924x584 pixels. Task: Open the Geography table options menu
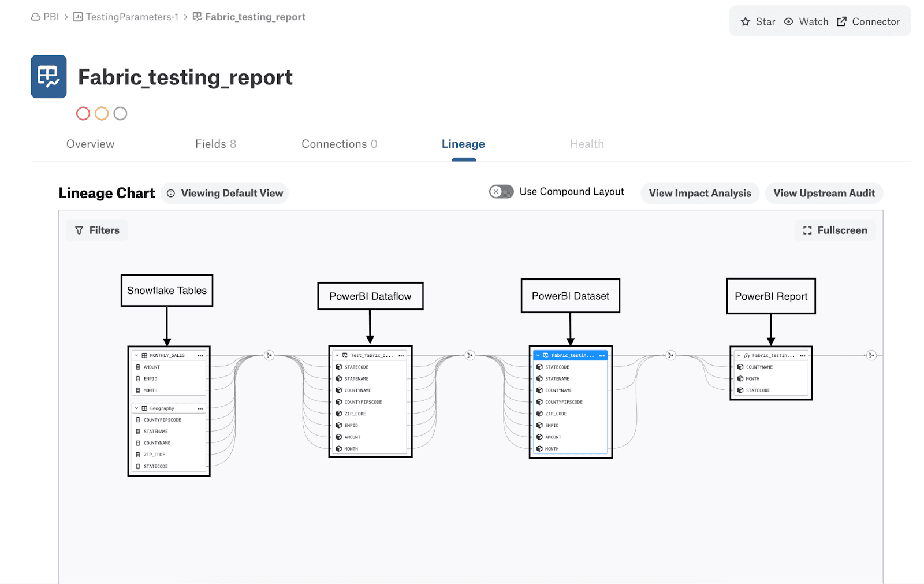(201, 408)
